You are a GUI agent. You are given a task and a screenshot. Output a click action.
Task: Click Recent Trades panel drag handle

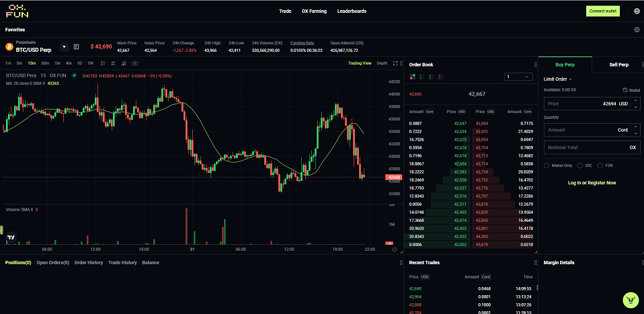[x=535, y=263]
